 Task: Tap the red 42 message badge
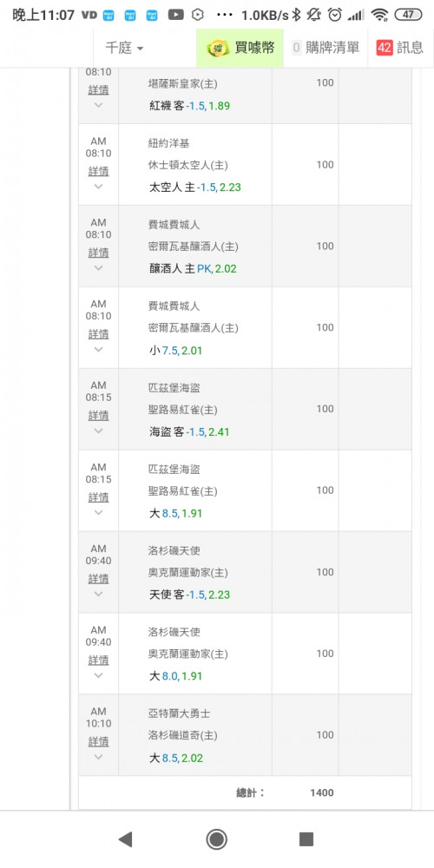click(x=385, y=48)
